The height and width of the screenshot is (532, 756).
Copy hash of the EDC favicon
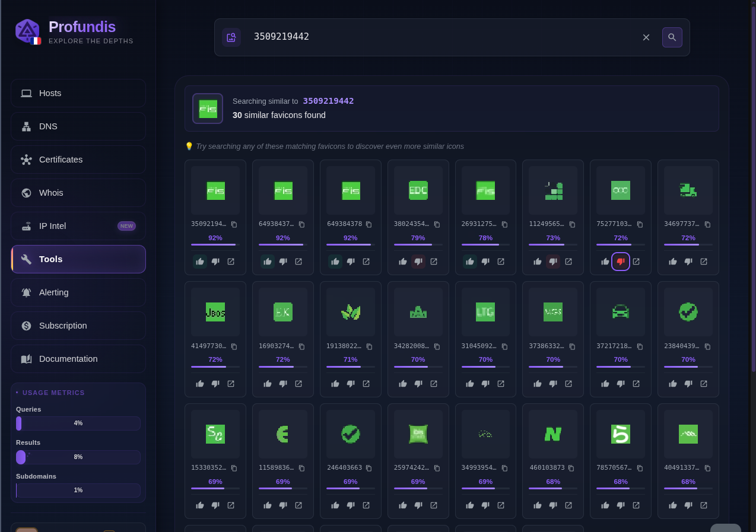(x=437, y=224)
